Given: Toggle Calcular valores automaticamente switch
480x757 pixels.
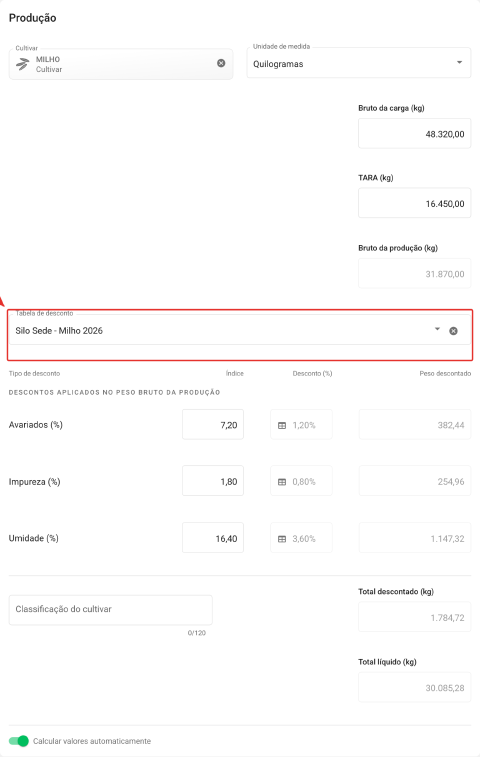Looking at the screenshot, I should tap(19, 741).
